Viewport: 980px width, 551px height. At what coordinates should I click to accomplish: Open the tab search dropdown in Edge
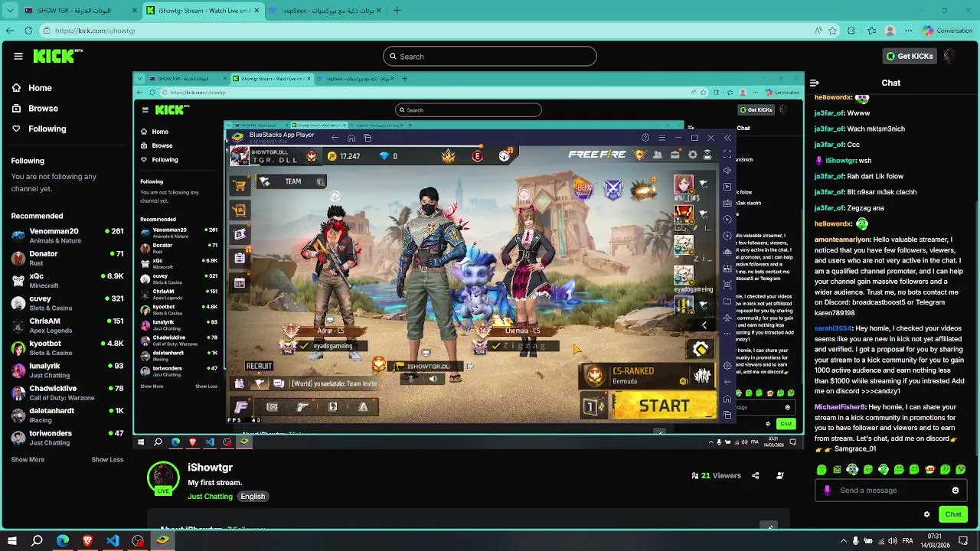click(10, 11)
